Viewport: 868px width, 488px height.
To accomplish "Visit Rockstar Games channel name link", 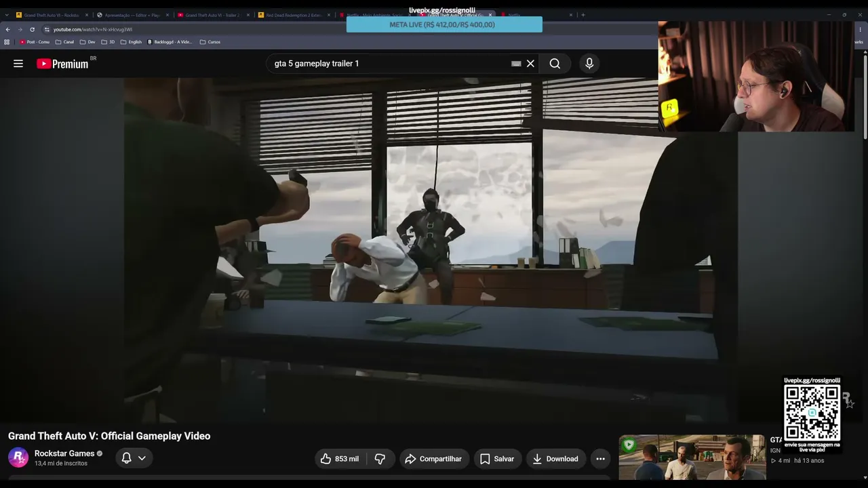I will (64, 453).
